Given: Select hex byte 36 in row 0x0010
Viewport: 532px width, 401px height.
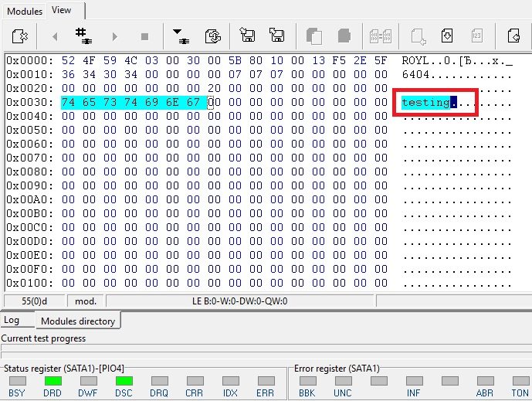Looking at the screenshot, I should (x=68, y=74).
